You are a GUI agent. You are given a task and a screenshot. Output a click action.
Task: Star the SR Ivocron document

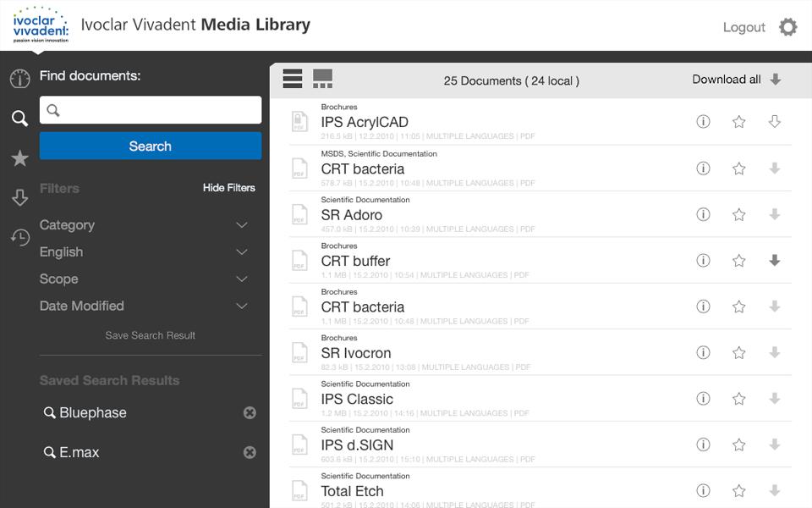click(739, 353)
